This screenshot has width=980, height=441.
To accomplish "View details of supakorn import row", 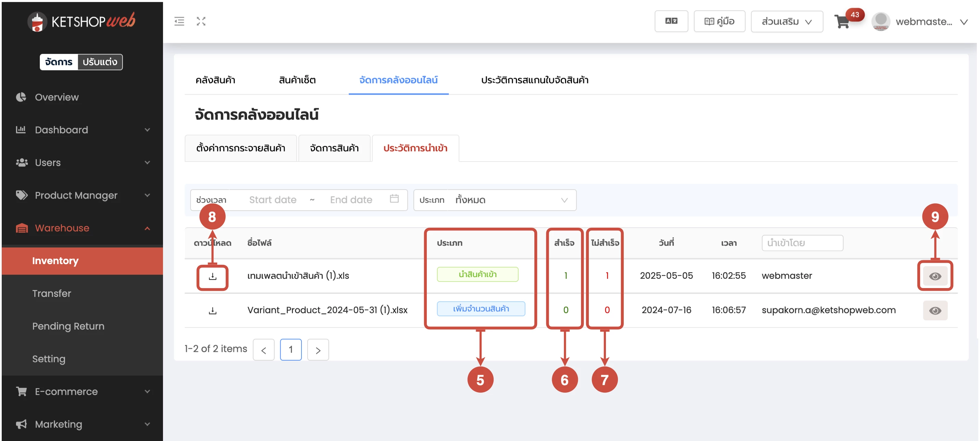I will 935,310.
